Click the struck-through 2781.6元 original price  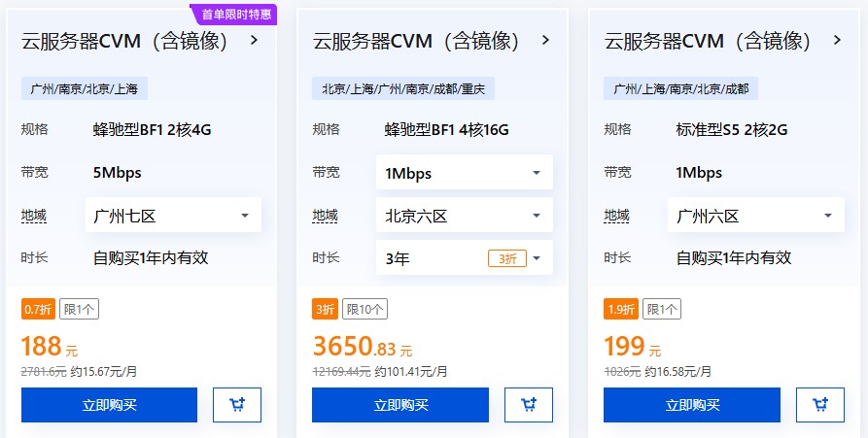[44, 372]
